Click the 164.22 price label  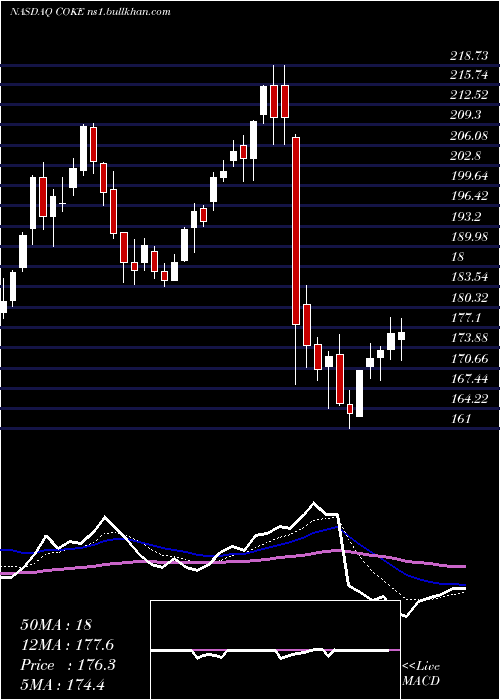tap(469, 398)
